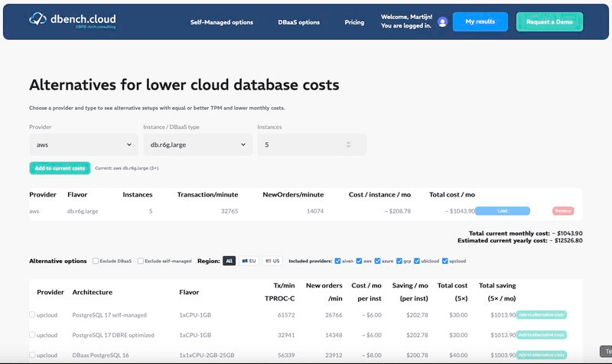Viewport: 612px width, 364px height.
Task: Select US region flag button
Action: click(x=272, y=261)
